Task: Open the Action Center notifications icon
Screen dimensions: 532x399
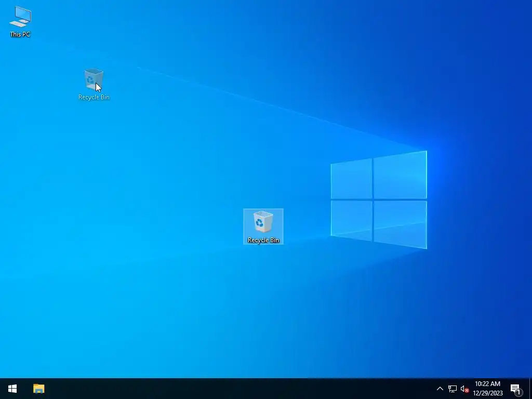Action: [x=516, y=389]
